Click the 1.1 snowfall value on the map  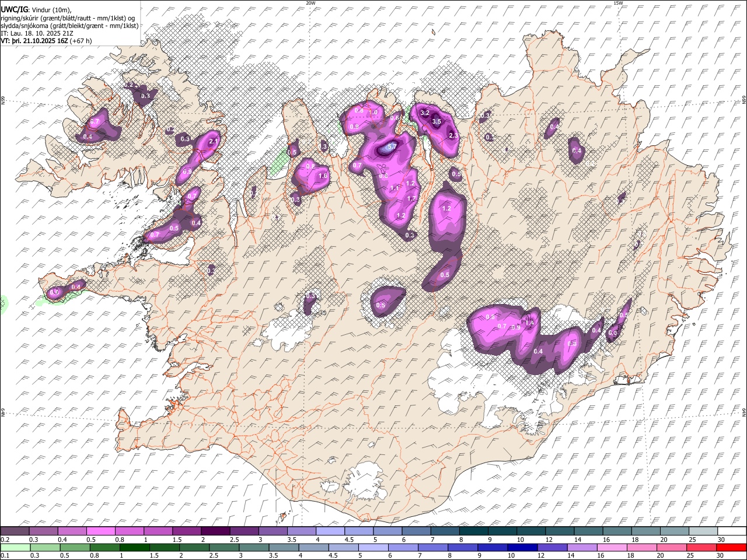(395, 188)
